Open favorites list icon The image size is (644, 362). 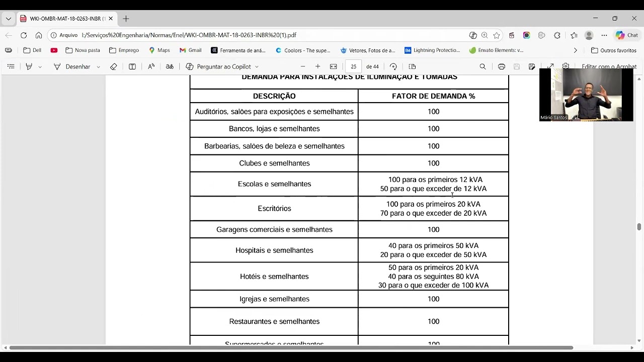574,35
